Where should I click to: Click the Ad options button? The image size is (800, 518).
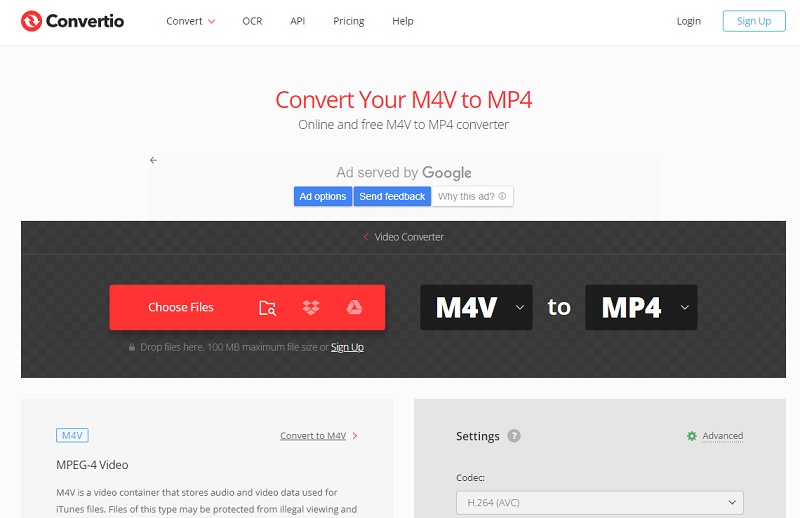[322, 196]
